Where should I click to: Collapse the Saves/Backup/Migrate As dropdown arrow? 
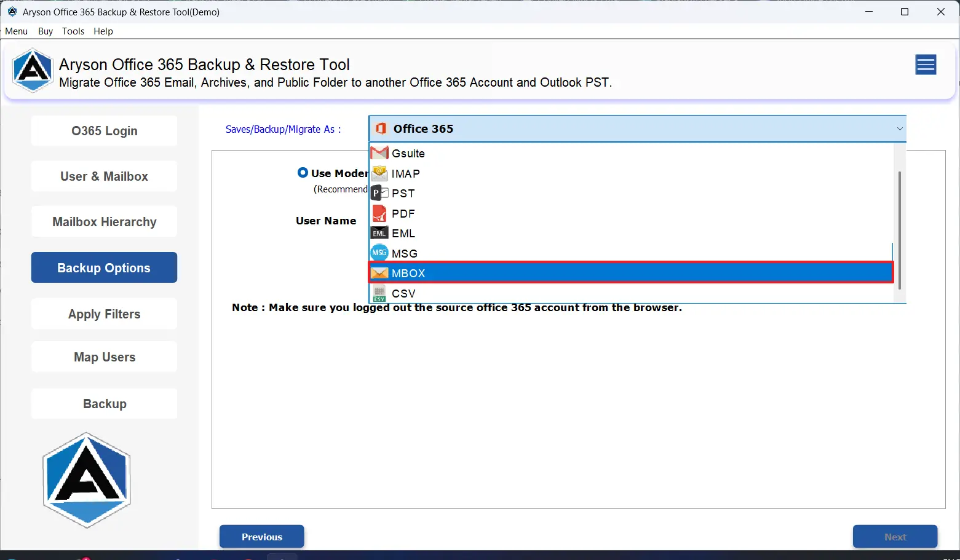tap(899, 129)
